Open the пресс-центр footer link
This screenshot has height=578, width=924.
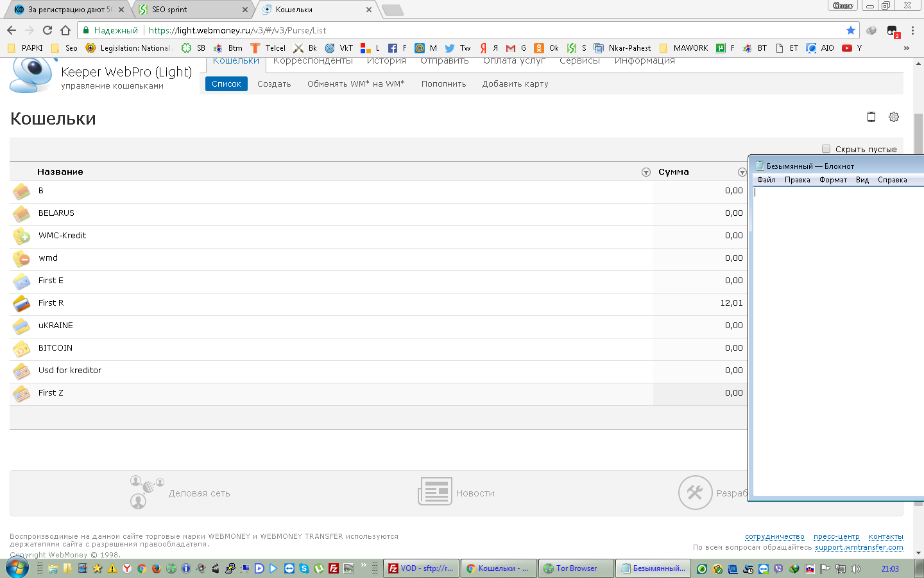coord(837,536)
